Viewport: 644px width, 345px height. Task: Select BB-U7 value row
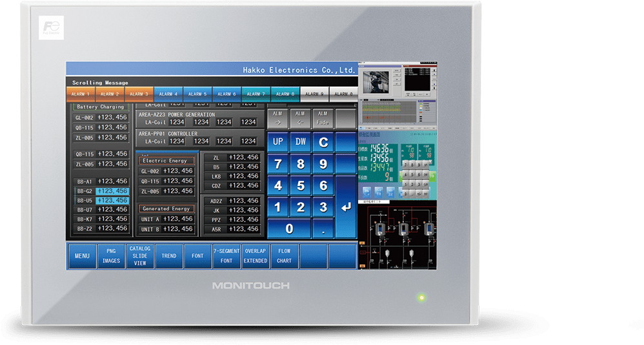click(x=101, y=210)
